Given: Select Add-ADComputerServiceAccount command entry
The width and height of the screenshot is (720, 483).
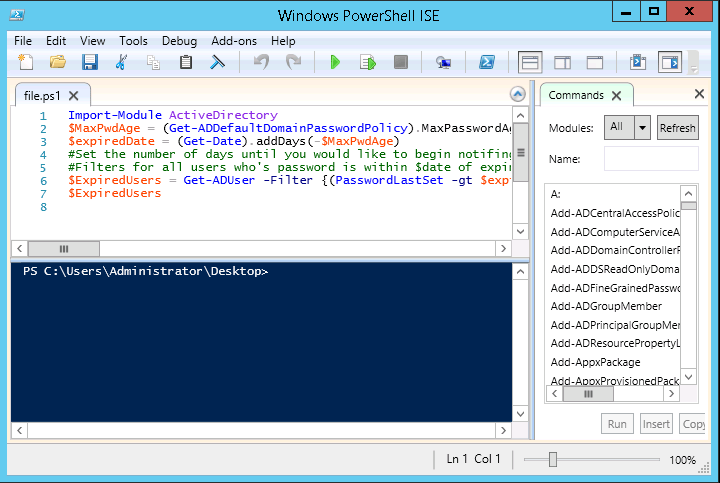Looking at the screenshot, I should click(x=615, y=232).
